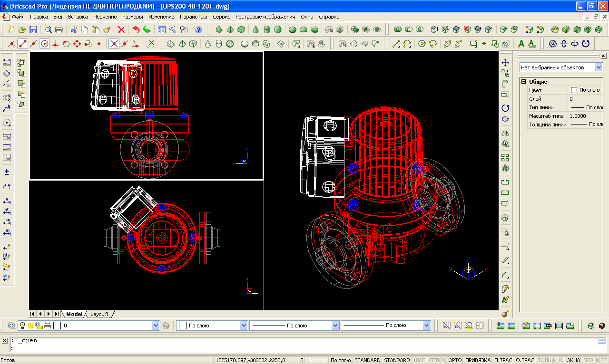Open the 'Нет выбранных объектов' dropdown
This screenshot has height=364, width=609.
599,67
